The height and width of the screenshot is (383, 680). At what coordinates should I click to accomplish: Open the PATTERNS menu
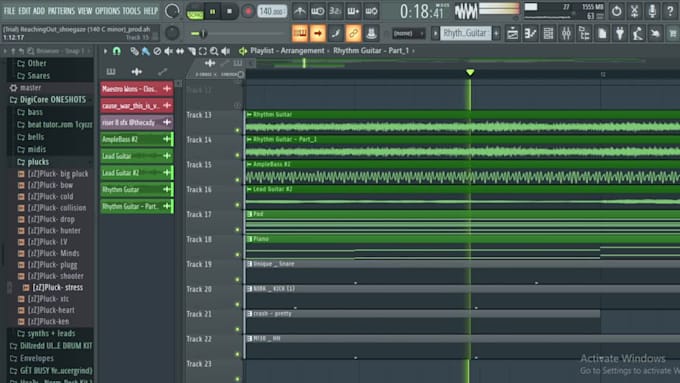click(61, 11)
